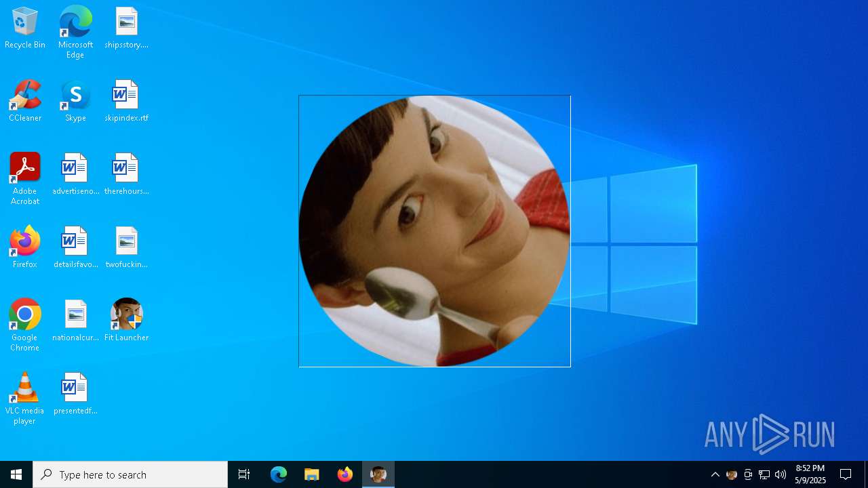Select the advertiseno Word document

[75, 175]
